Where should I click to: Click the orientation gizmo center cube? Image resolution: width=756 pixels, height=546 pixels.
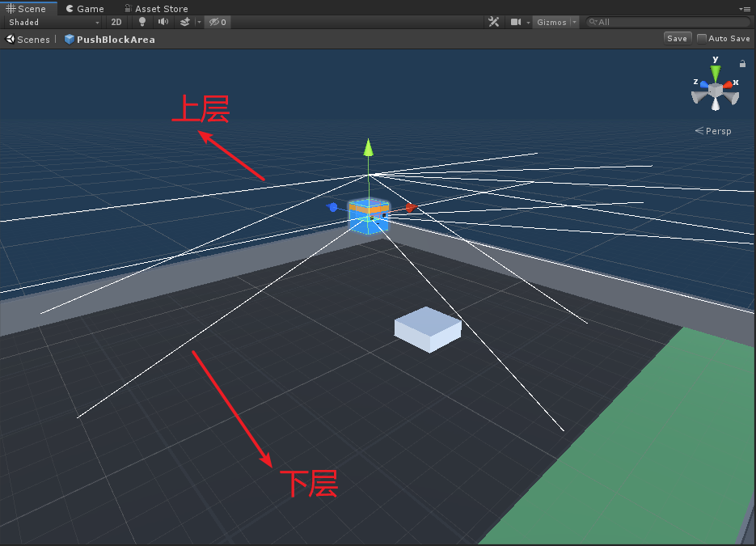716,91
